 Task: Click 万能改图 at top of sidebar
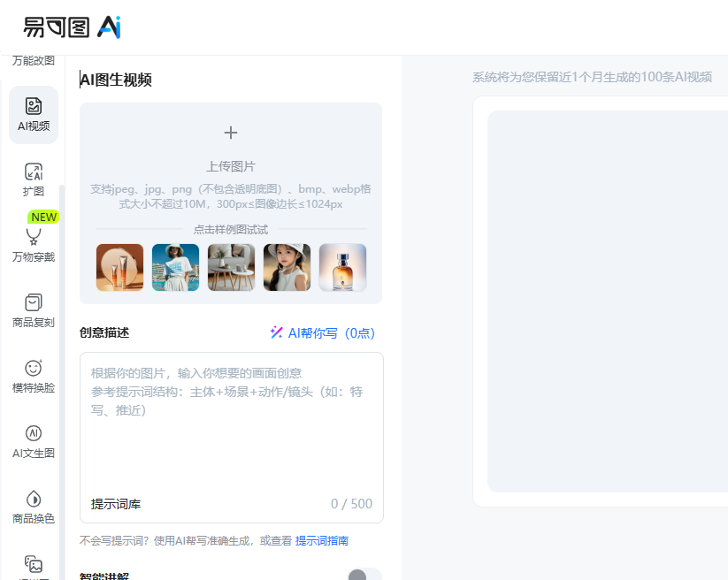click(34, 61)
